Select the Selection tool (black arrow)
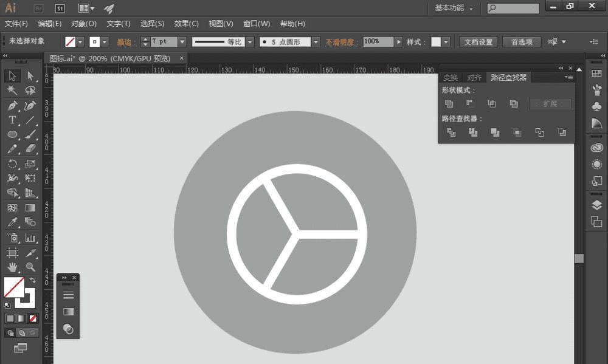The height and width of the screenshot is (364, 608). click(12, 75)
